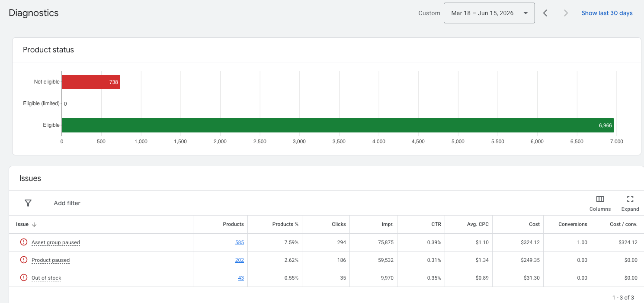Click error icon beside Product paused
Screen dimensions: 644x303
[24, 260]
